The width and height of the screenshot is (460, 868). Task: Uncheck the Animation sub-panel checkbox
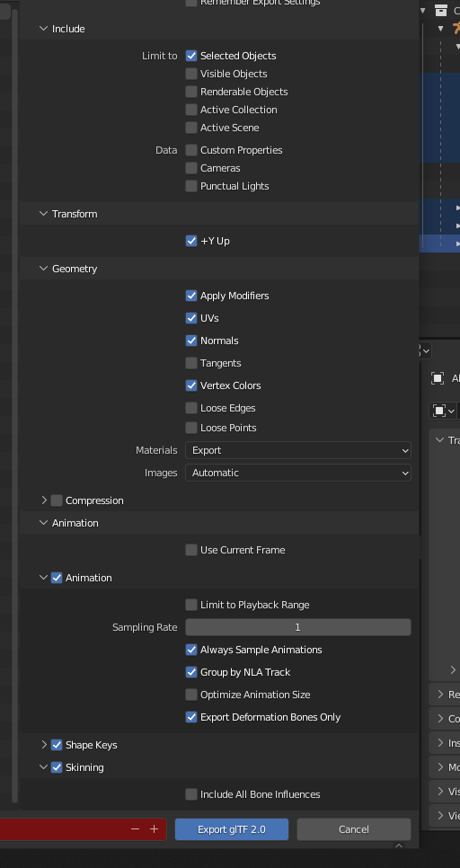(x=57, y=578)
